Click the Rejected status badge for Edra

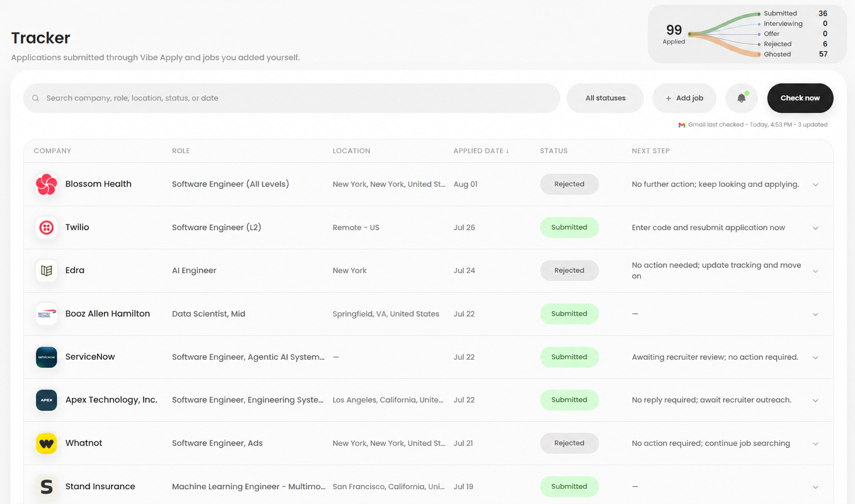tap(569, 271)
